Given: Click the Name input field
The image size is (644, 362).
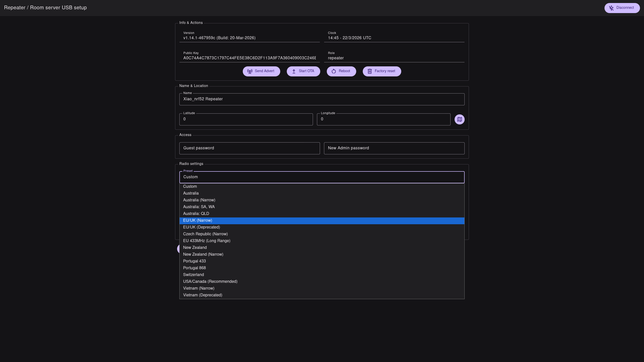Looking at the screenshot, I should tap(321, 99).
